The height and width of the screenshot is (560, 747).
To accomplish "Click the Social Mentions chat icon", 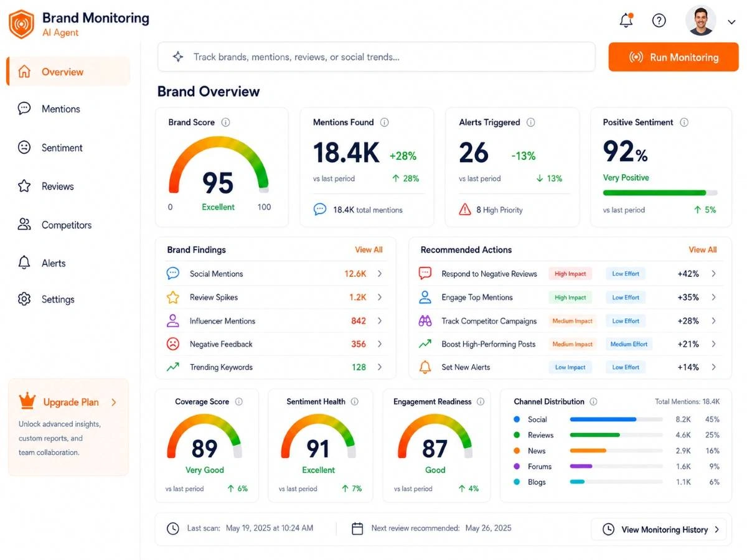I will [x=173, y=273].
